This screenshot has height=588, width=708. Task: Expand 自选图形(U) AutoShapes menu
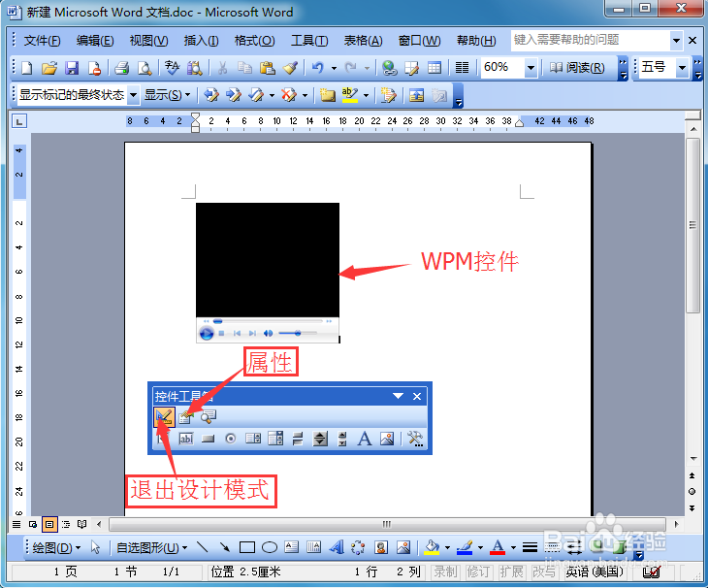151,548
